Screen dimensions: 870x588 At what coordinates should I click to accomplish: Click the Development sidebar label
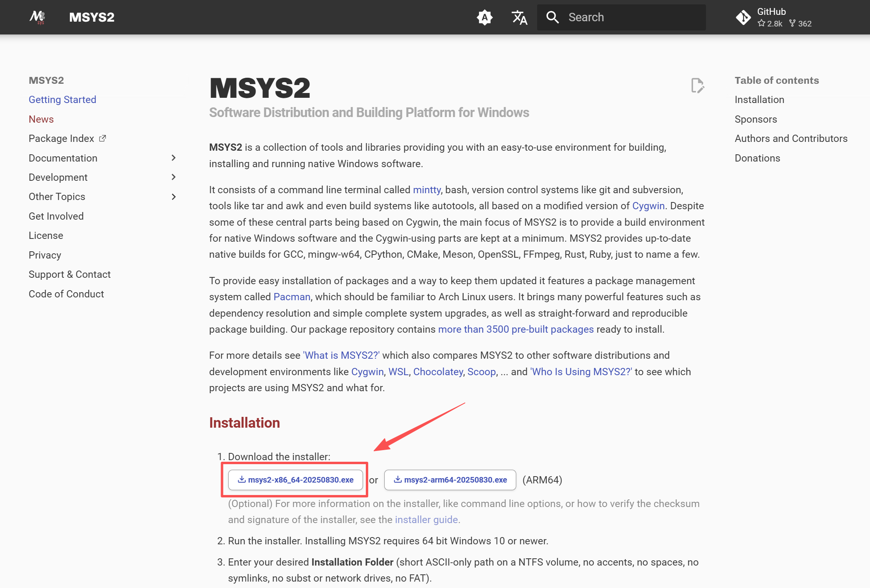click(58, 177)
